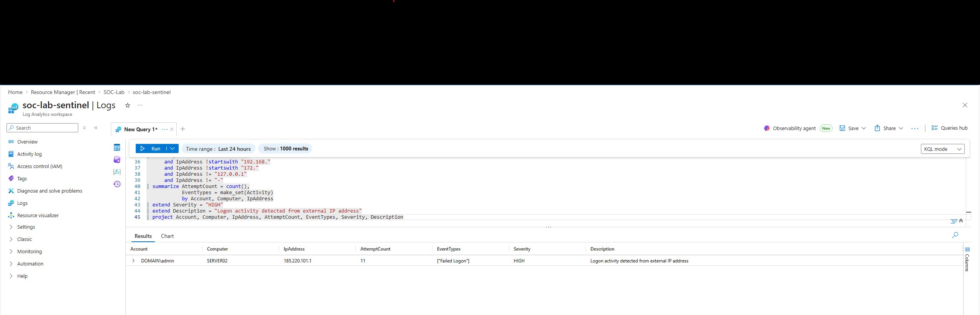Viewport: 980px width, 315px height.
Task: Open Activity log in the sidebar
Action: (30, 154)
